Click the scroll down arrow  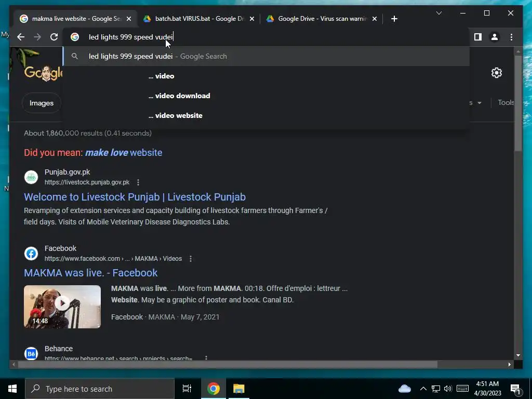coord(518,355)
